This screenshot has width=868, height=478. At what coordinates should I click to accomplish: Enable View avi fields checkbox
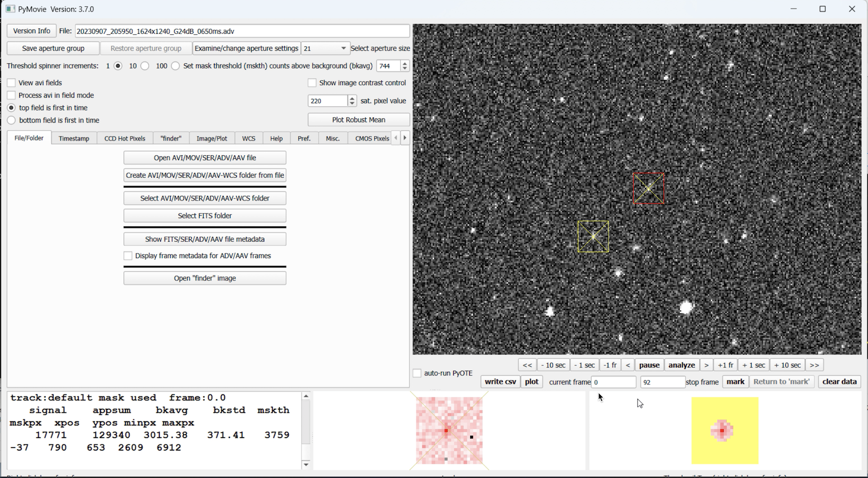[11, 83]
